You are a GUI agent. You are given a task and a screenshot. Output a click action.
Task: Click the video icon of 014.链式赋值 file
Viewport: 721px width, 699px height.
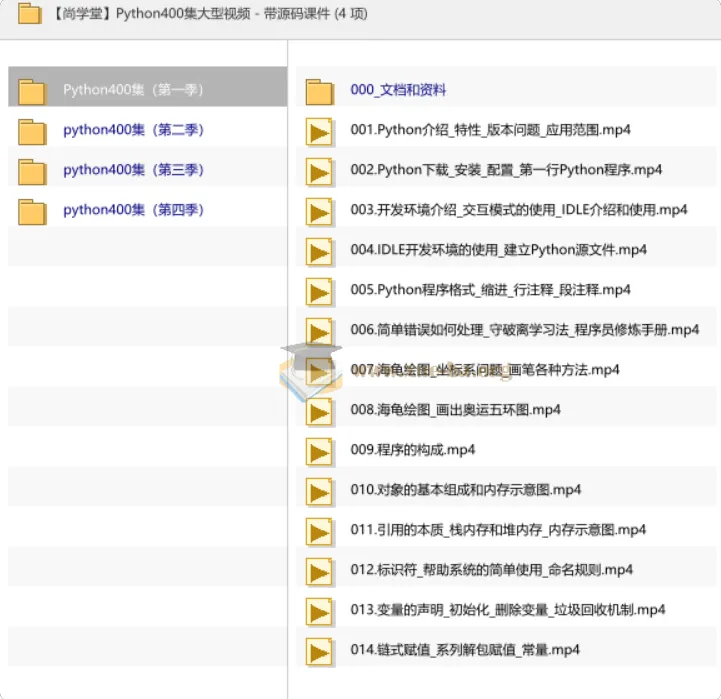(320, 653)
